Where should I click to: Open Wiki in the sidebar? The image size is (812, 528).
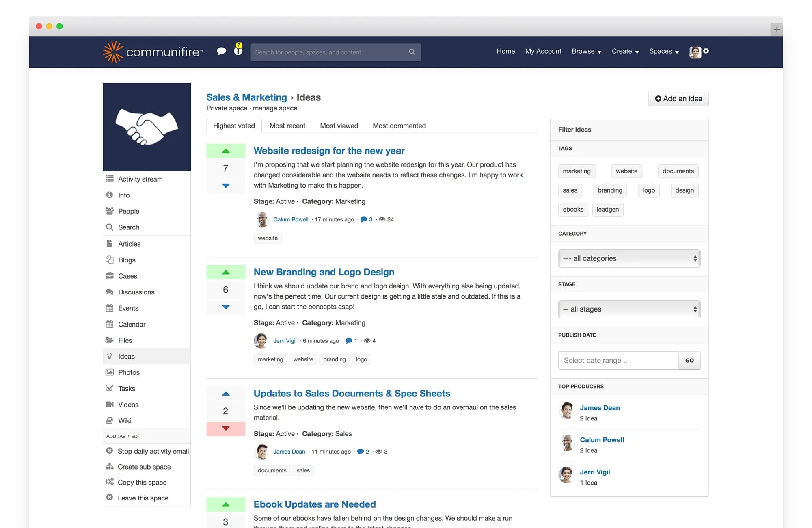click(147, 421)
